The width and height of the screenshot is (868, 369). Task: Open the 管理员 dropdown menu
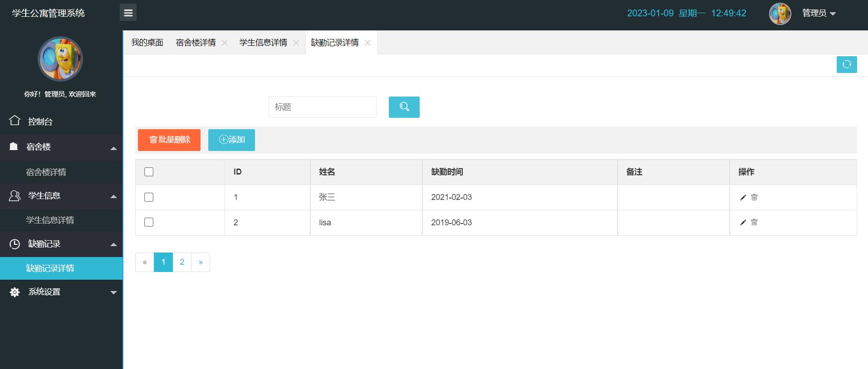(x=819, y=13)
